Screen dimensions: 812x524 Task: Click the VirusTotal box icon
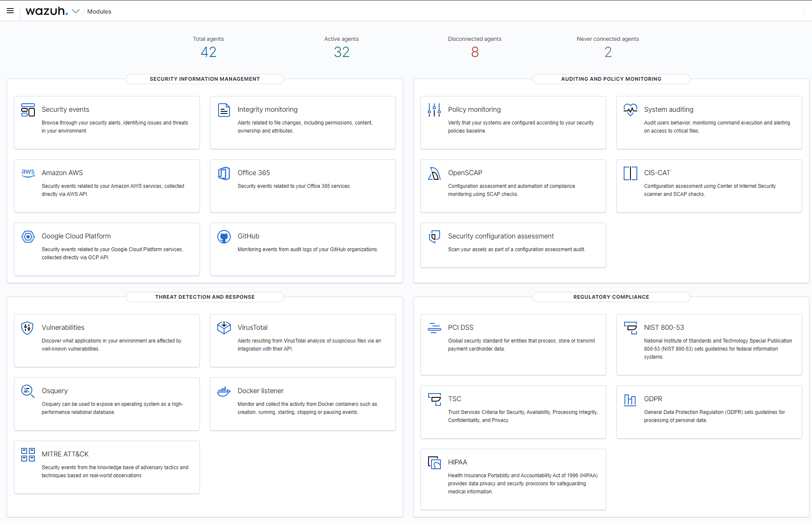[x=224, y=328]
